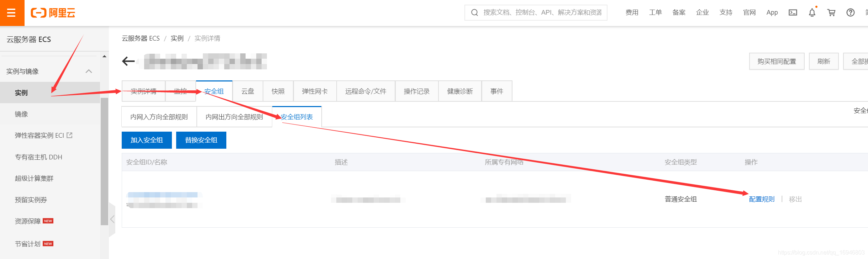The image size is (868, 259).
Task: Switch to 弹性网卡 tab
Action: (315, 91)
